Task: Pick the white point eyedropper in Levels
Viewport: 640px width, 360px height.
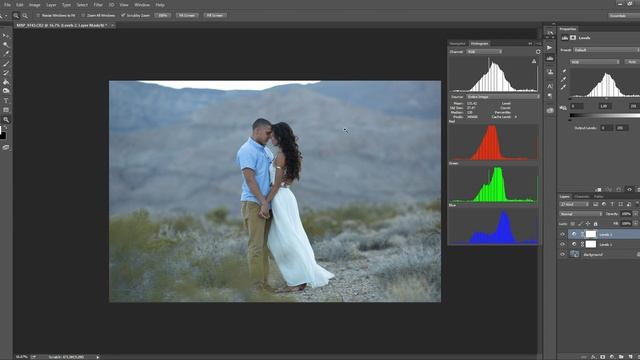Action: point(564,87)
